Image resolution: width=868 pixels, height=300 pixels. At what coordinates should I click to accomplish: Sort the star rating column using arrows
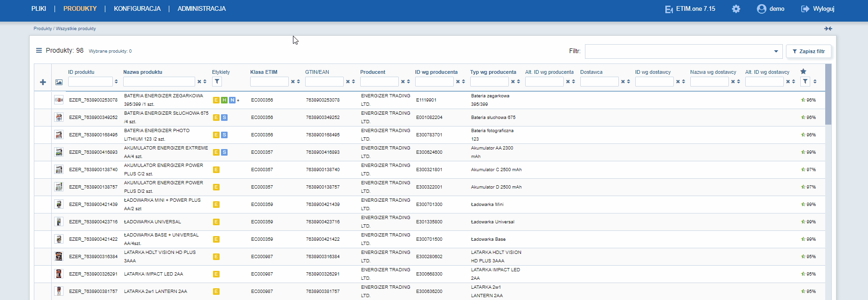tap(815, 82)
